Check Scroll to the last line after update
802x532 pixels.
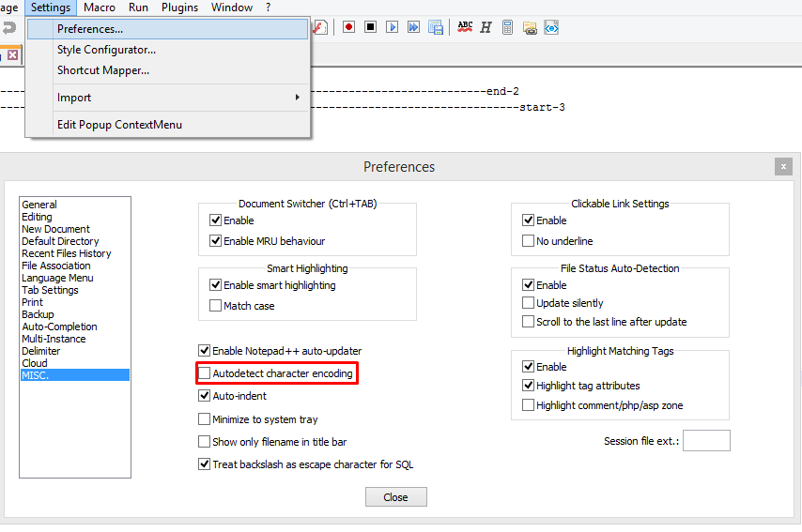coord(528,322)
